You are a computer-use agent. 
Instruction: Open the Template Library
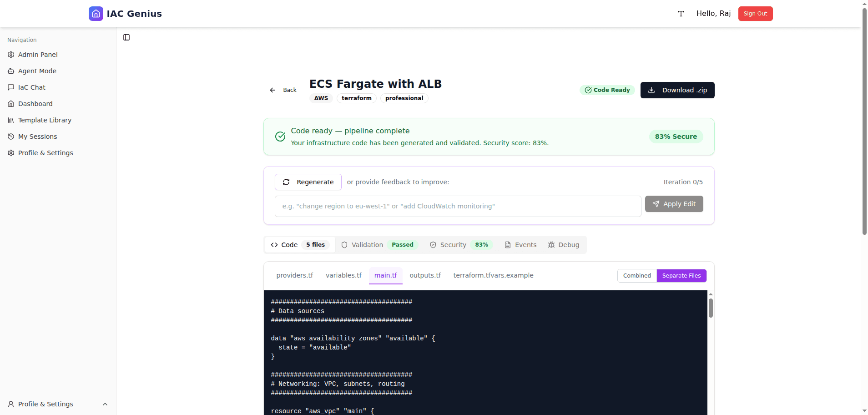[44, 120]
